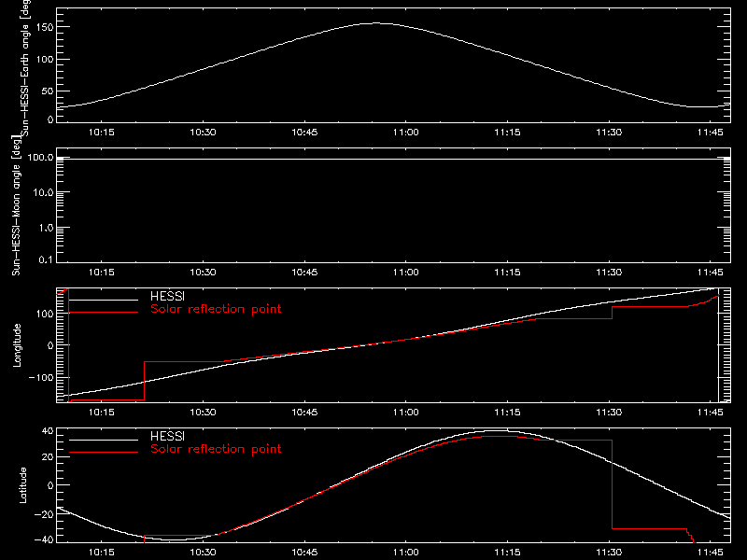Image resolution: width=747 pixels, height=560 pixels.
Task: Click 10:15 under the Earth angle plot
Action: [102, 133]
